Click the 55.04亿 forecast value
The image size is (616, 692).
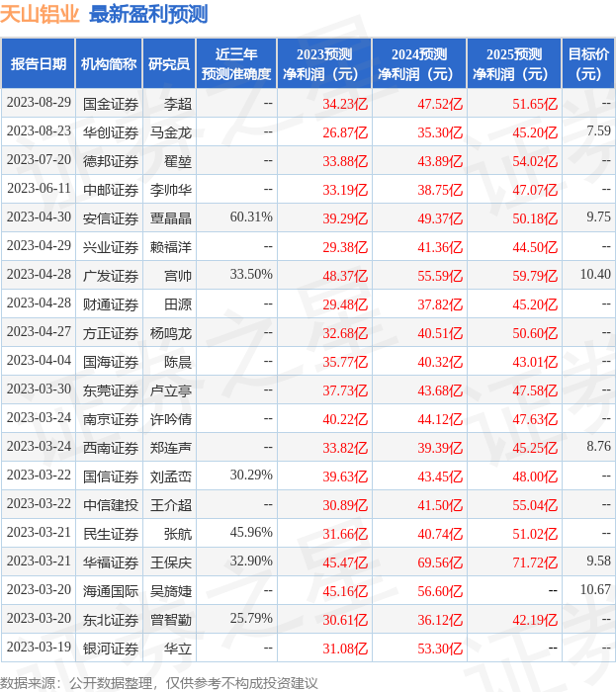click(x=535, y=505)
